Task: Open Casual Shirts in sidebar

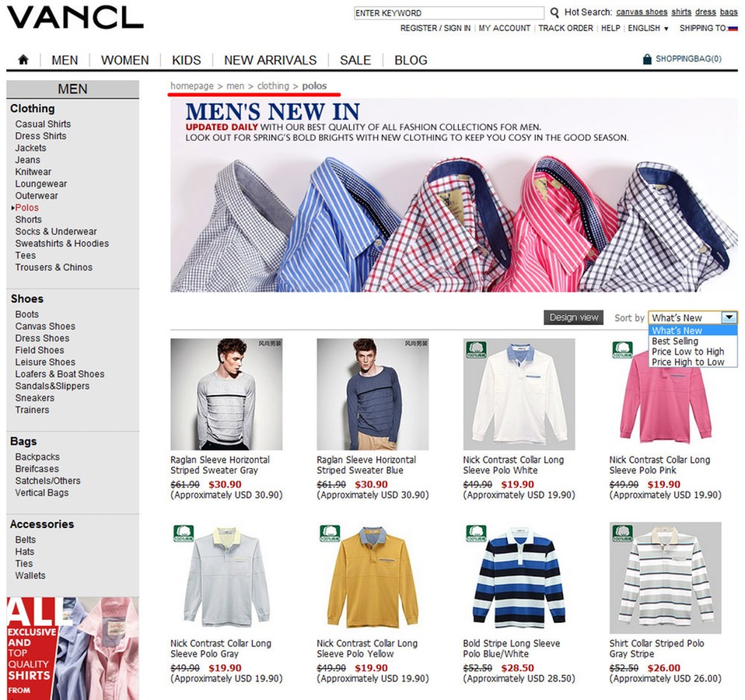Action: point(43,124)
